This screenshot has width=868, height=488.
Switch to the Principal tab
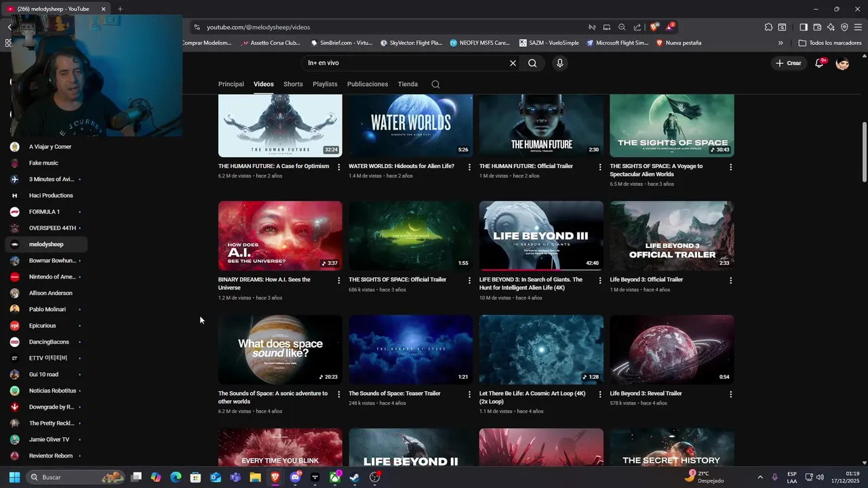[x=231, y=84]
